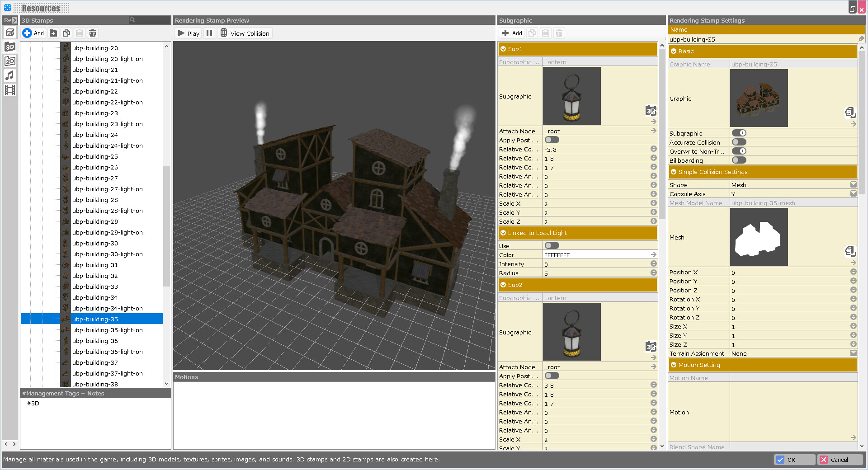The height and width of the screenshot is (470, 868).
Task: Change Terrain Assignment from None
Action: point(853,353)
